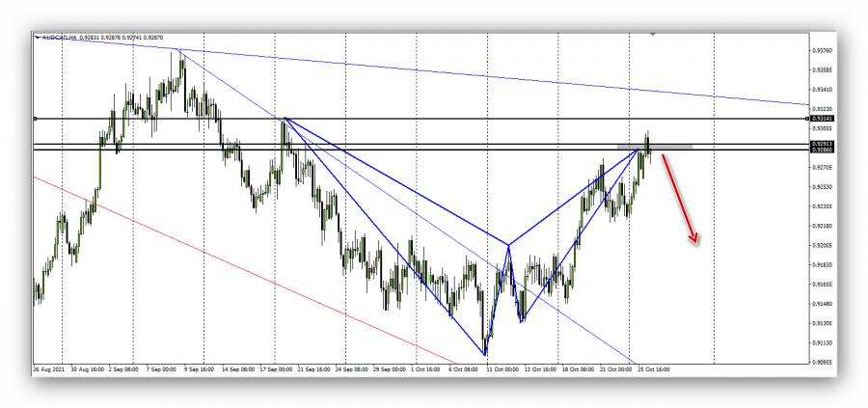Select the horizontal line at 0.93141

[x=434, y=119]
